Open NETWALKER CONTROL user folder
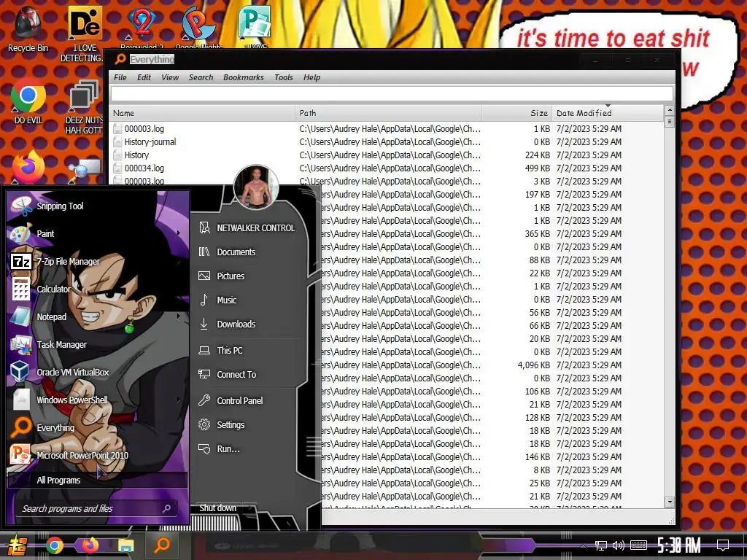747x560 pixels. (247, 228)
